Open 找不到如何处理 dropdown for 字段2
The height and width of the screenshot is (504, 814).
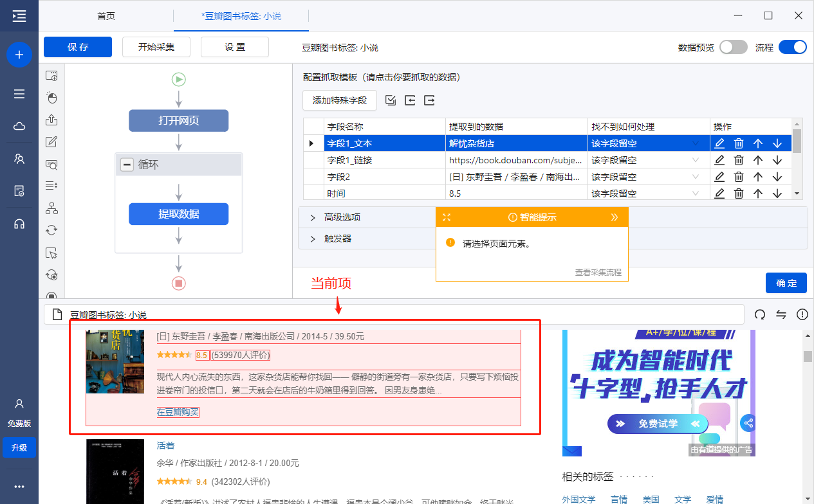coord(695,177)
